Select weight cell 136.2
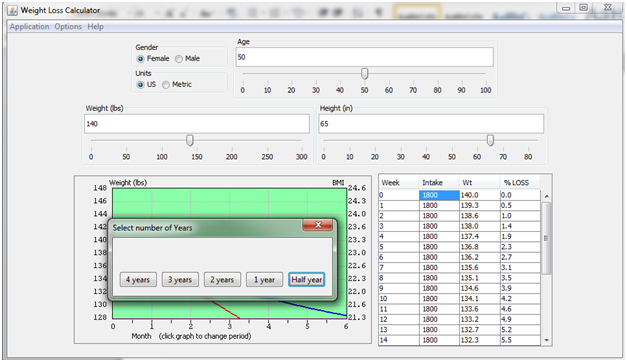The height and width of the screenshot is (362, 627). pyautogui.click(x=479, y=257)
